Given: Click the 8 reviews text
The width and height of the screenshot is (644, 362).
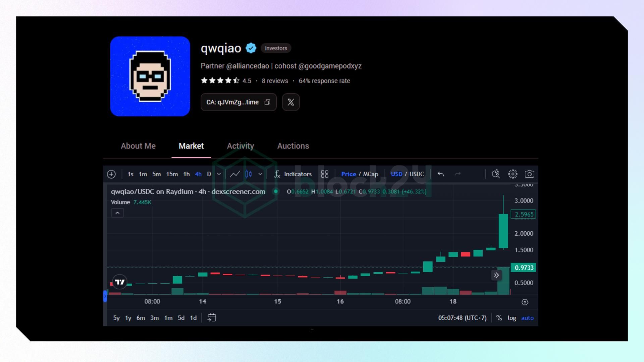Looking at the screenshot, I should (275, 81).
